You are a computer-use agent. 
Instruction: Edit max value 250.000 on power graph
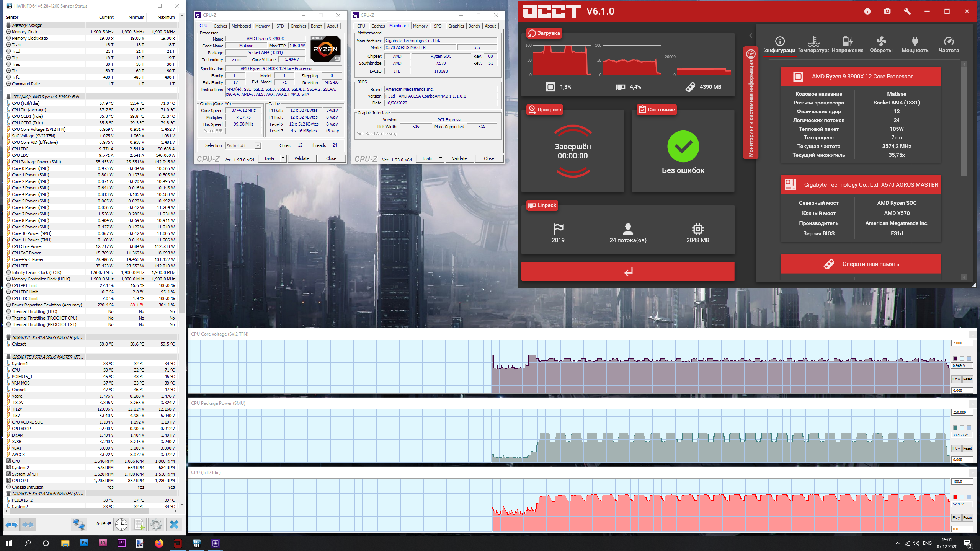(x=962, y=412)
